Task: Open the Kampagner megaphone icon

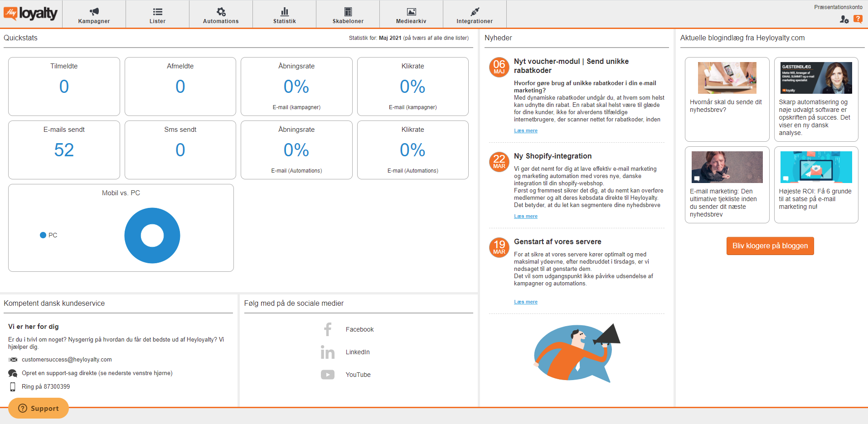Action: 94,11
